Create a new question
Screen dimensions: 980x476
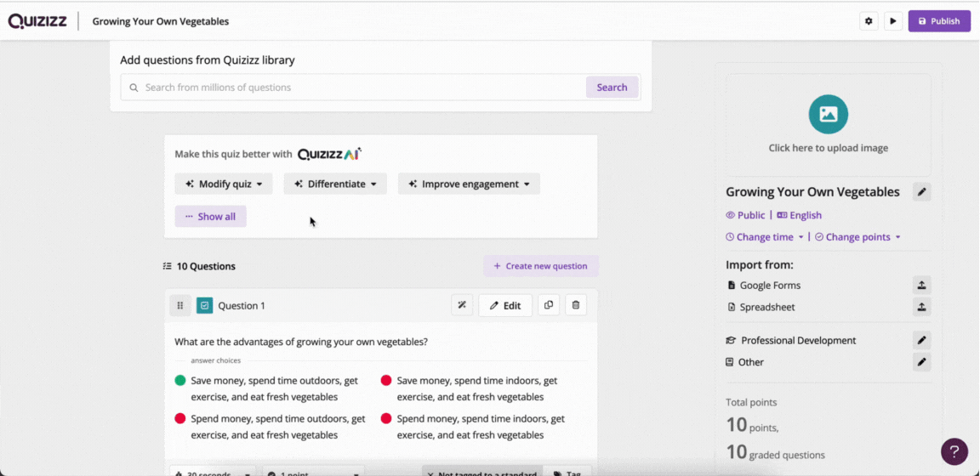point(541,266)
